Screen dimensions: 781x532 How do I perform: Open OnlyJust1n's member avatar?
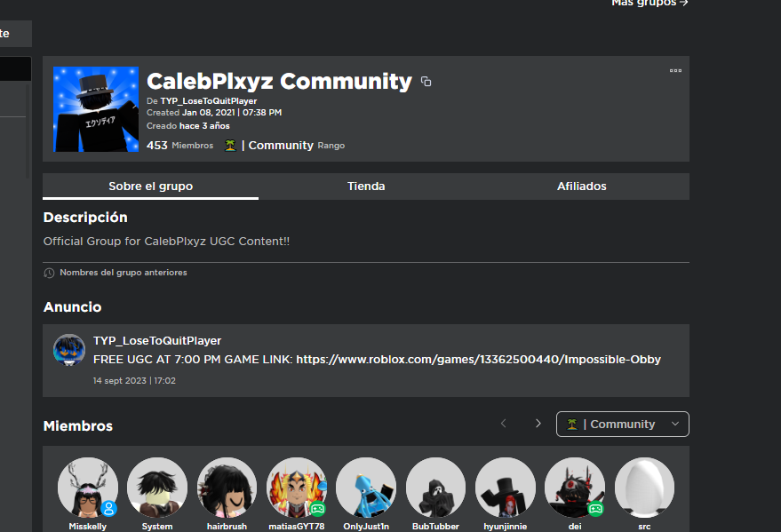366,488
